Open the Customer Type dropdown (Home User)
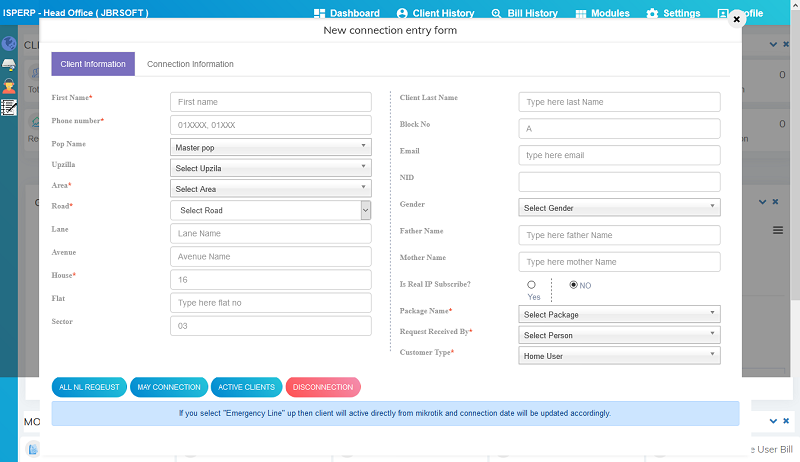Image resolution: width=800 pixels, height=462 pixels. [x=619, y=356]
